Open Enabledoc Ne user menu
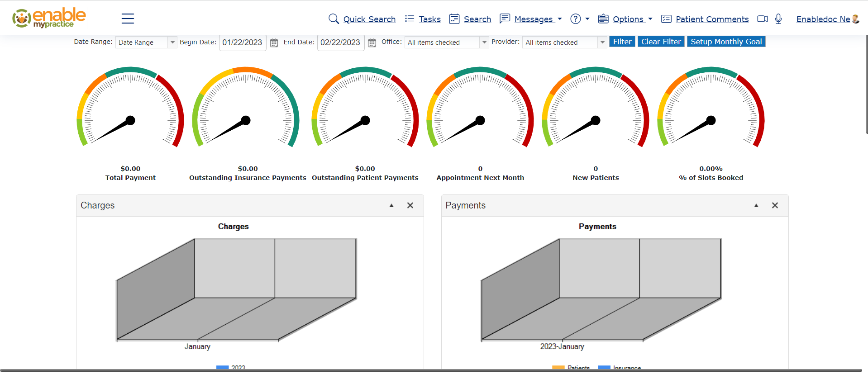 coord(823,19)
